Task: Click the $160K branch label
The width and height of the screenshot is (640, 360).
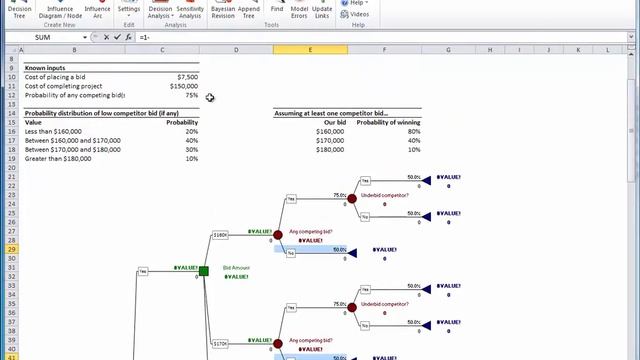Action: 220,235
